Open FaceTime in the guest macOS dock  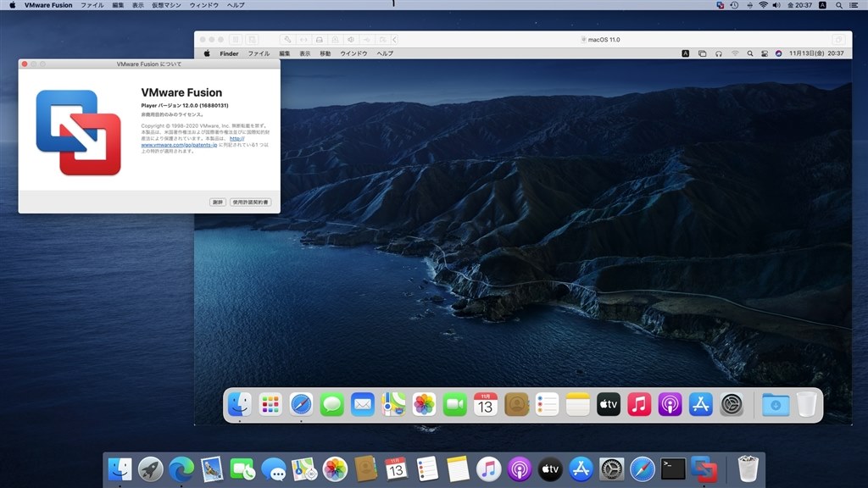point(454,405)
